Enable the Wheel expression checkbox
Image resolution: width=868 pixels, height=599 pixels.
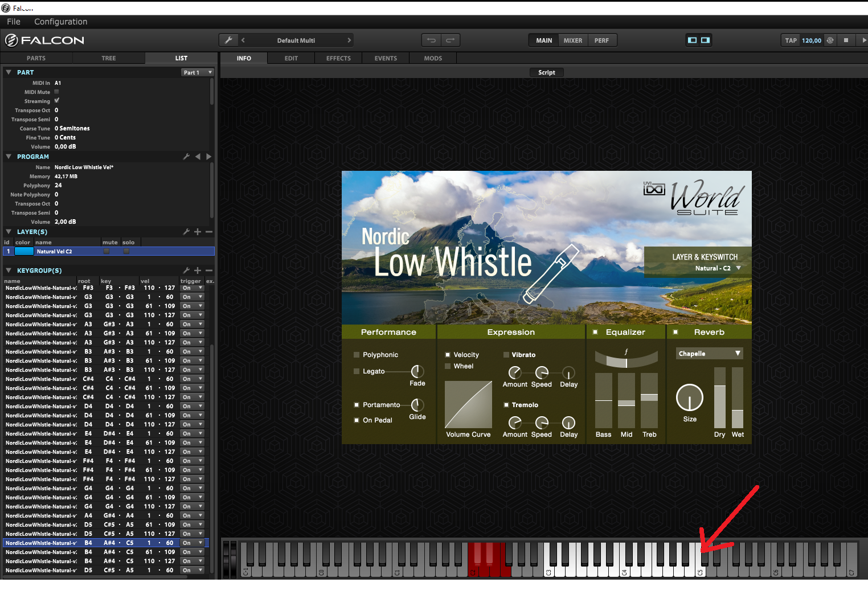tap(448, 366)
